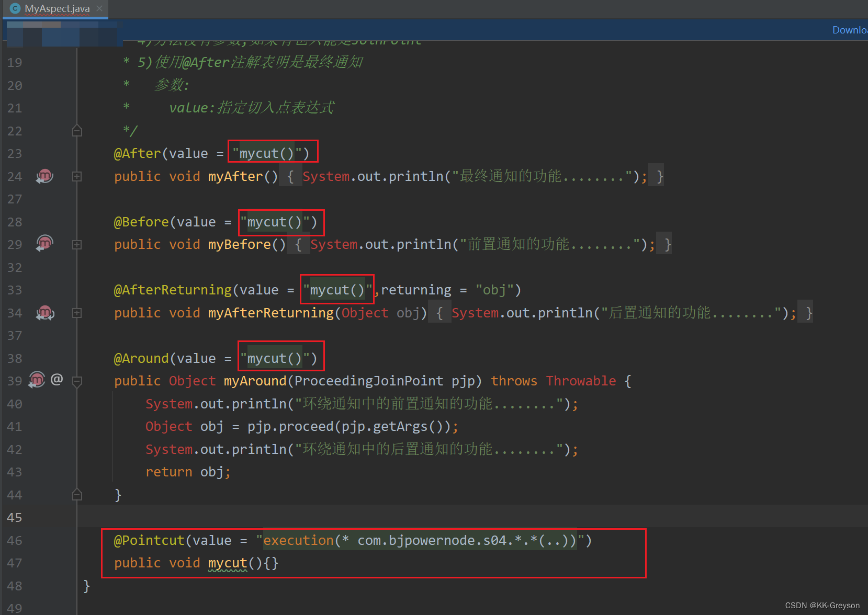Click the execution pointcut expression string

click(x=420, y=541)
